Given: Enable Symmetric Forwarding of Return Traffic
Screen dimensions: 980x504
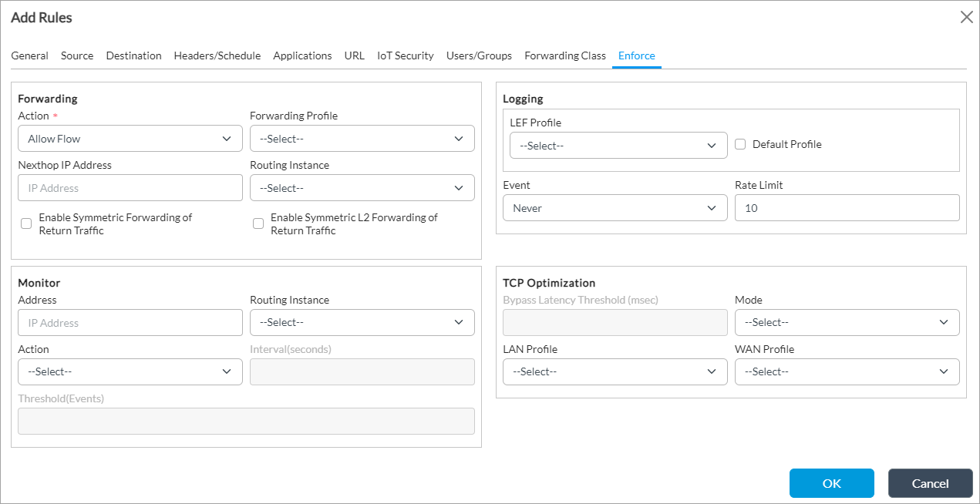Looking at the screenshot, I should [26, 223].
